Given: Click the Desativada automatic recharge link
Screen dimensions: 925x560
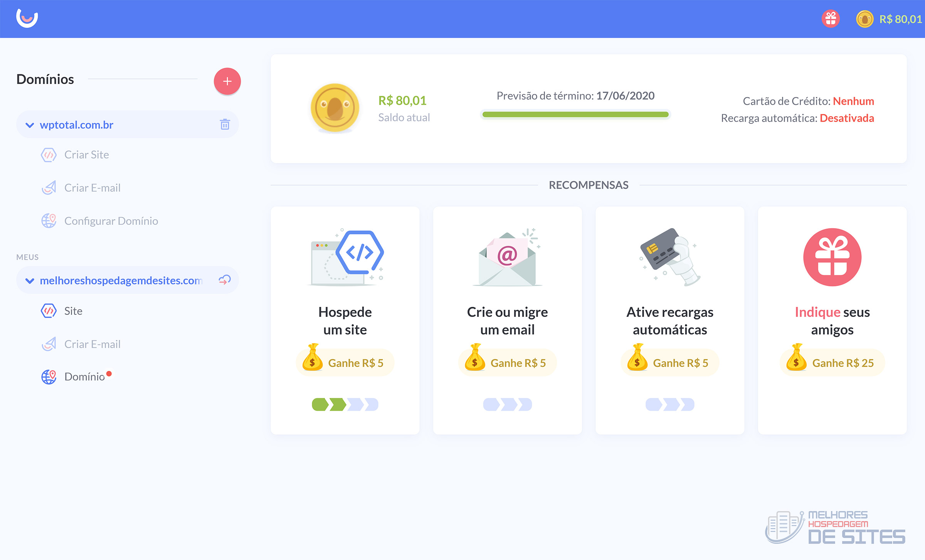Looking at the screenshot, I should coord(846,118).
